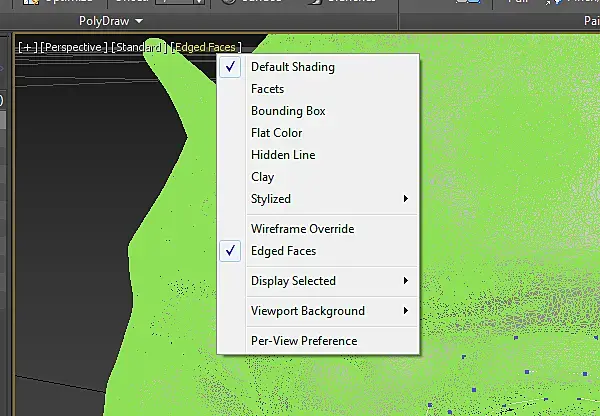Toggle the Default Shading checkmark
600x416 pixels.
coord(230,67)
